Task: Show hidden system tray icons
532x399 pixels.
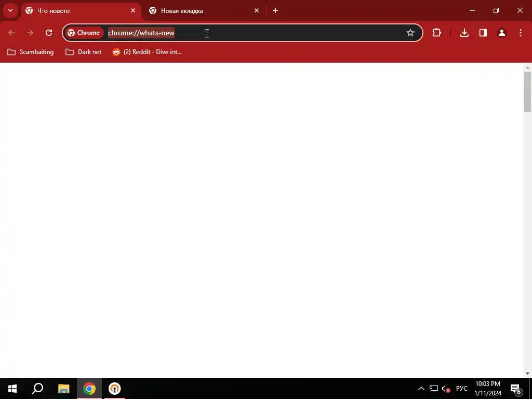Action: point(421,389)
